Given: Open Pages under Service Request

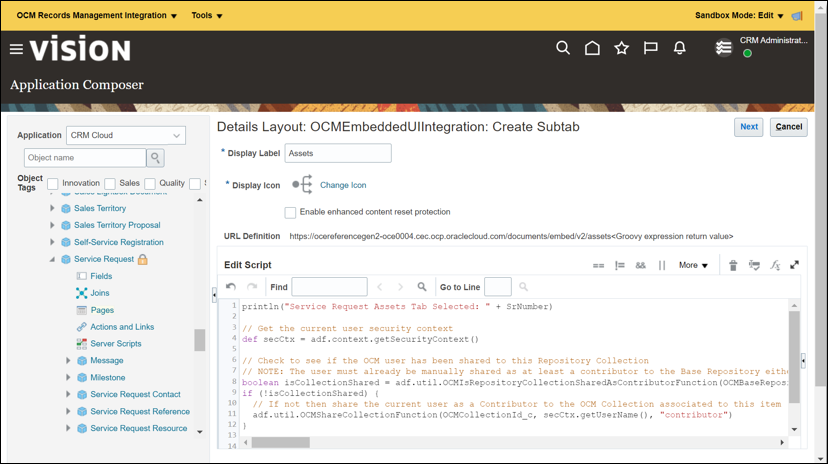Looking at the screenshot, I should tap(102, 310).
